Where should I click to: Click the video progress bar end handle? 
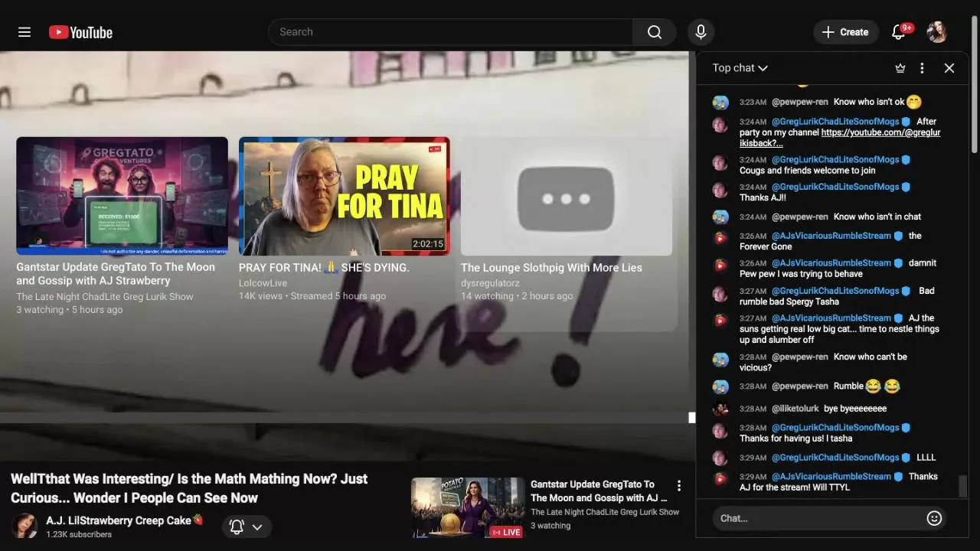click(692, 417)
